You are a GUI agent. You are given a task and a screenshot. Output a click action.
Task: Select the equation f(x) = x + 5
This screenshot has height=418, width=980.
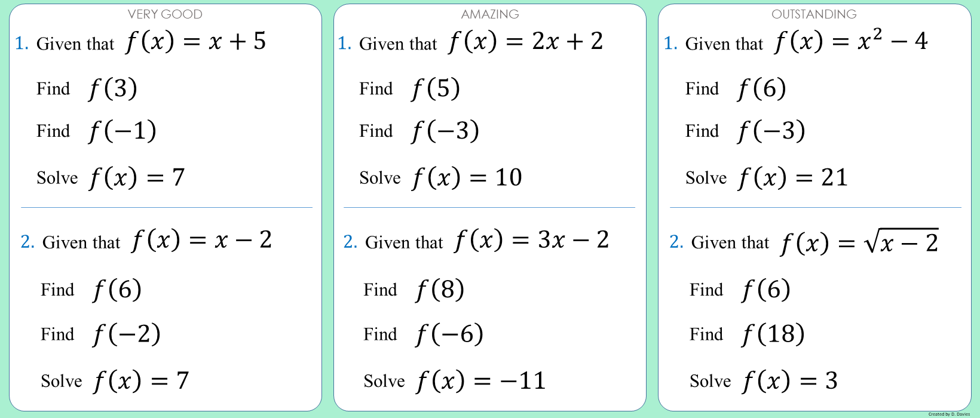pyautogui.click(x=196, y=41)
